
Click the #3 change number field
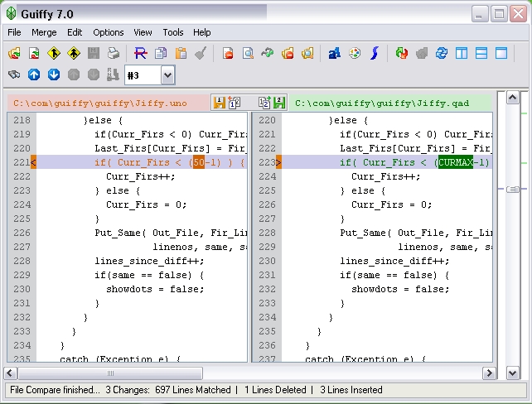[143, 75]
